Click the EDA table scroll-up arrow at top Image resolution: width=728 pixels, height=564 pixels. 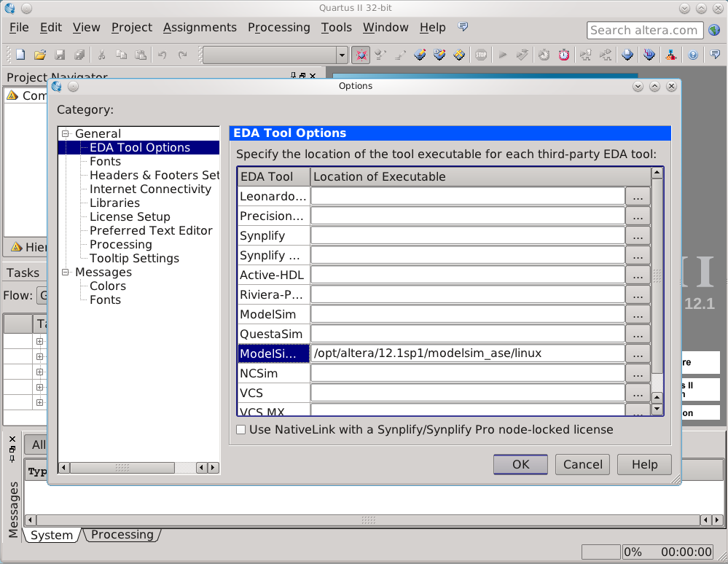pyautogui.click(x=657, y=173)
